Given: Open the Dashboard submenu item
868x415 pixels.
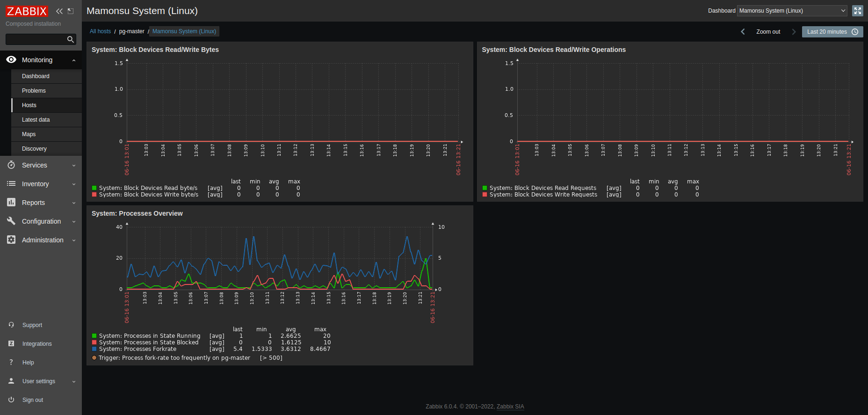Looking at the screenshot, I should coord(46,76).
